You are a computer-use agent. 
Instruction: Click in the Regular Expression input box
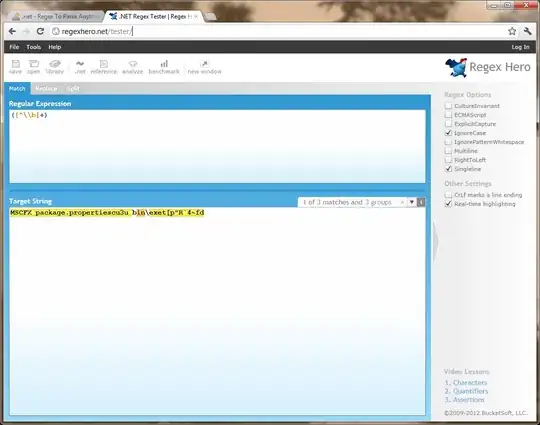point(217,146)
